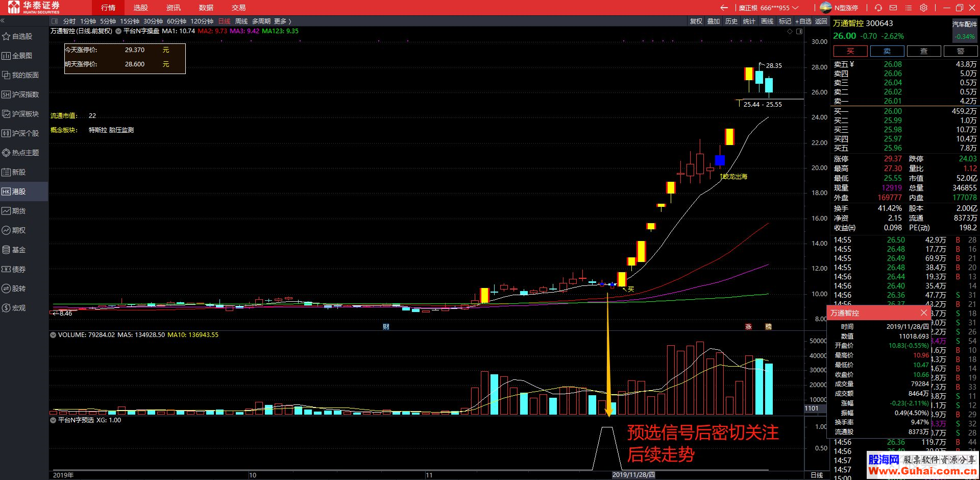Click the N型涨停 user avatar

point(825,8)
